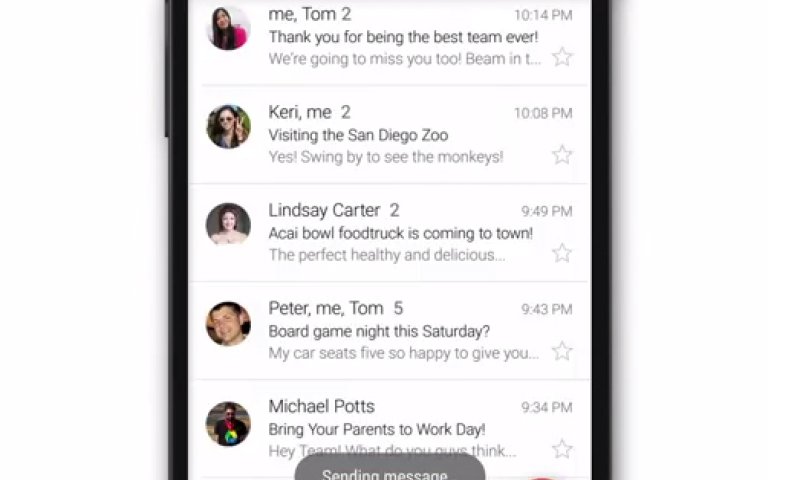Select Michael Potts's avatar image
This screenshot has height=480, width=800.
click(x=228, y=423)
